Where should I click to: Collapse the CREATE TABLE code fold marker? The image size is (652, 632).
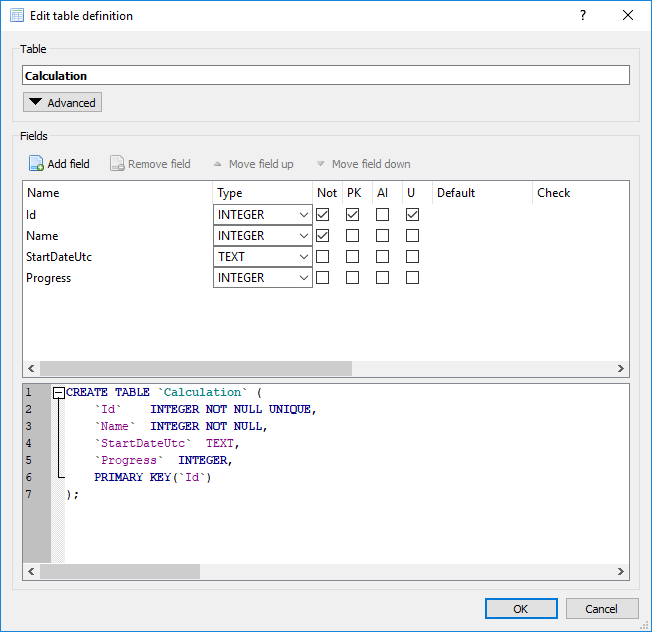(59, 393)
